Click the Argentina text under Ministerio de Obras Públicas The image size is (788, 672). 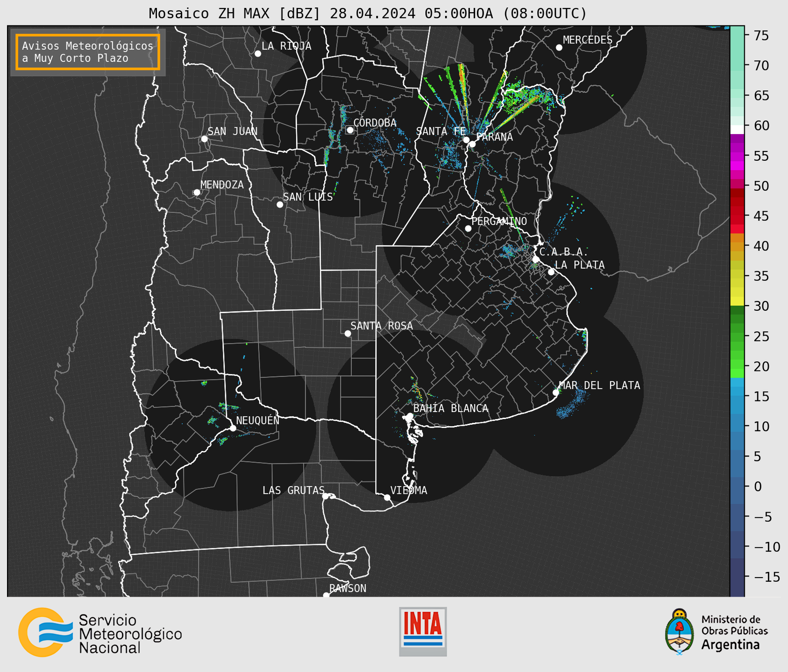(730, 645)
